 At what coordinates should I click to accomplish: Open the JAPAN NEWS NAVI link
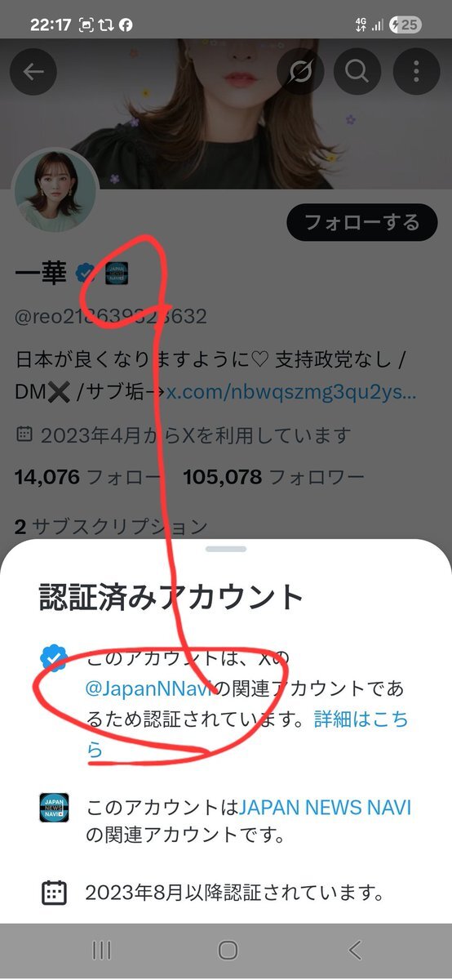coord(325,808)
